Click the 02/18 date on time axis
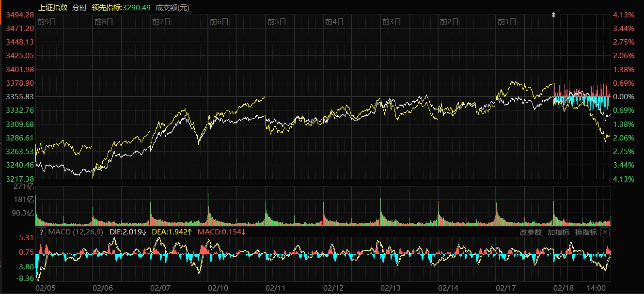644x294 pixels. (563, 288)
